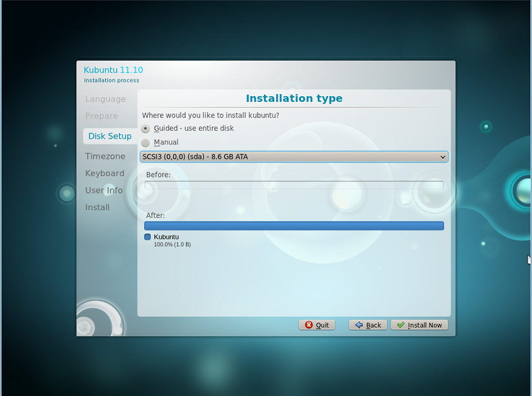Select Keyboard step in sidebar
Screen dimensions: 532x396
105,173
